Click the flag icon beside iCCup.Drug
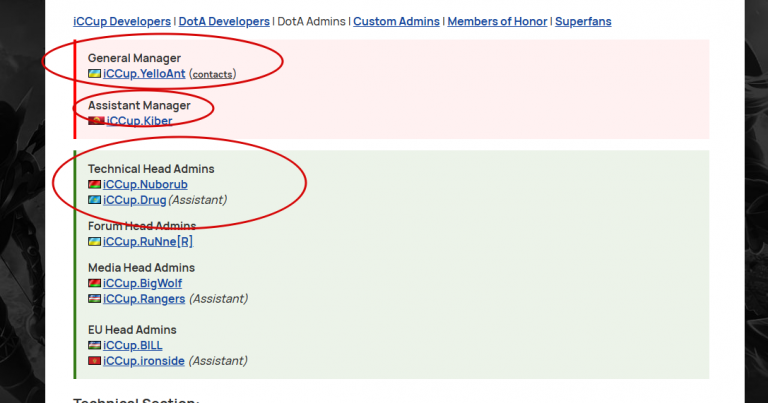Image resolution: width=768 pixels, height=403 pixels. [x=95, y=200]
